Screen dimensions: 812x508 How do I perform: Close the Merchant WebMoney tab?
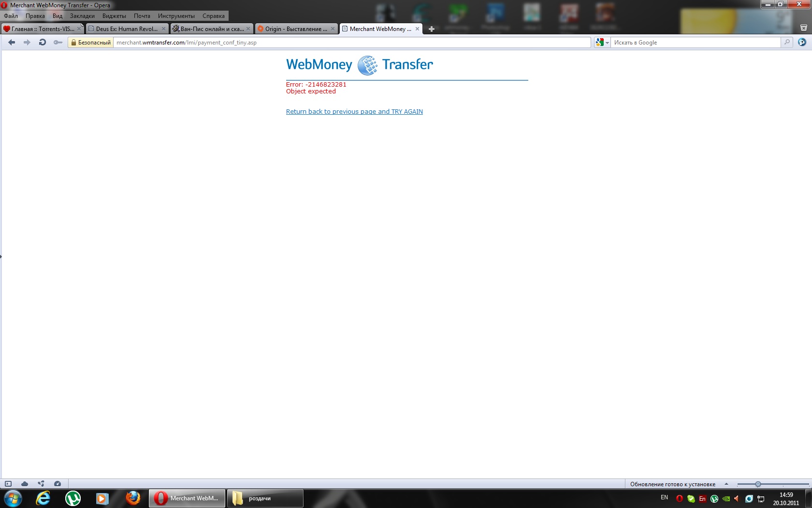pos(417,29)
